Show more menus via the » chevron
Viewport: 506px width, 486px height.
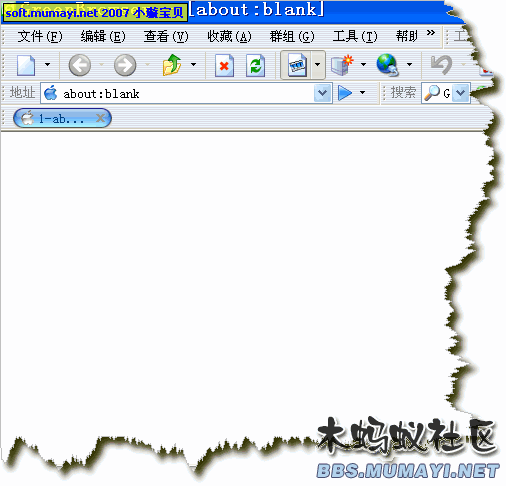pyautogui.click(x=431, y=33)
